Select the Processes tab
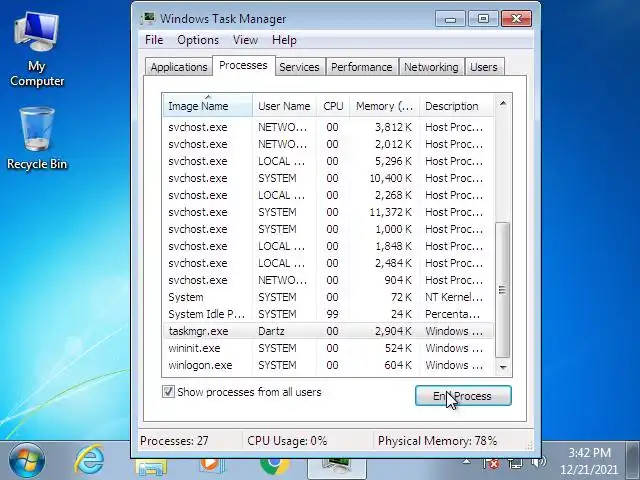The width and height of the screenshot is (640, 480). pyautogui.click(x=243, y=65)
